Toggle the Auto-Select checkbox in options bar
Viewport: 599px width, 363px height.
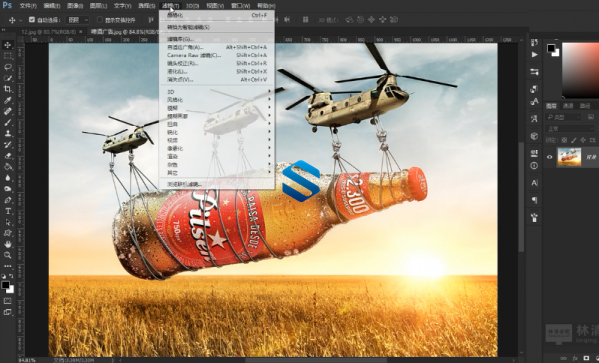32,19
